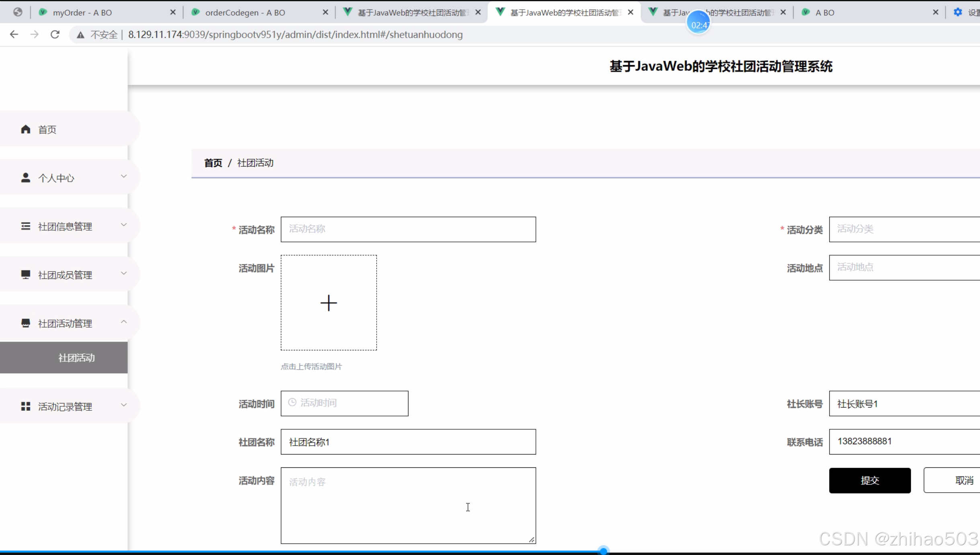
Task: Click the home icon beside 首页
Action: point(26,129)
